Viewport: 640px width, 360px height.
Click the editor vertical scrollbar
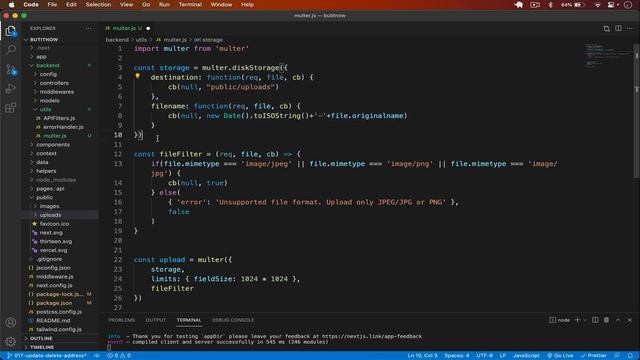click(x=636, y=110)
